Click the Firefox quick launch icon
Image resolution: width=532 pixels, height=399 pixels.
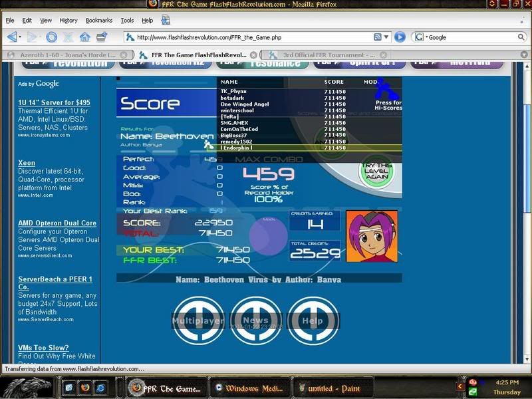84,386
